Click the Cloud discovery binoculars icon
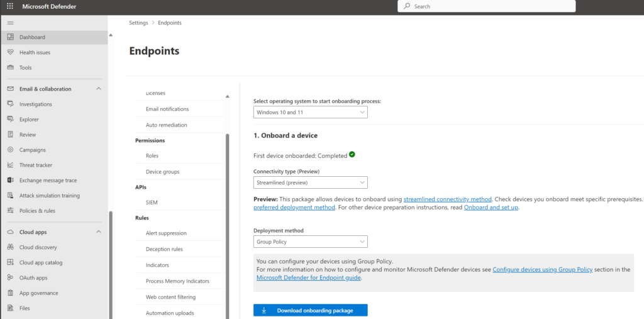This screenshot has height=319, width=644. [11, 247]
